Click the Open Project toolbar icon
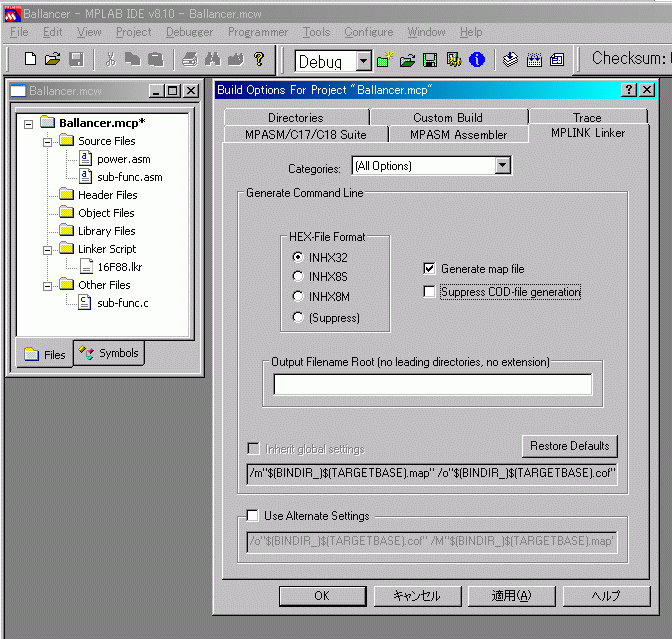 (407, 60)
